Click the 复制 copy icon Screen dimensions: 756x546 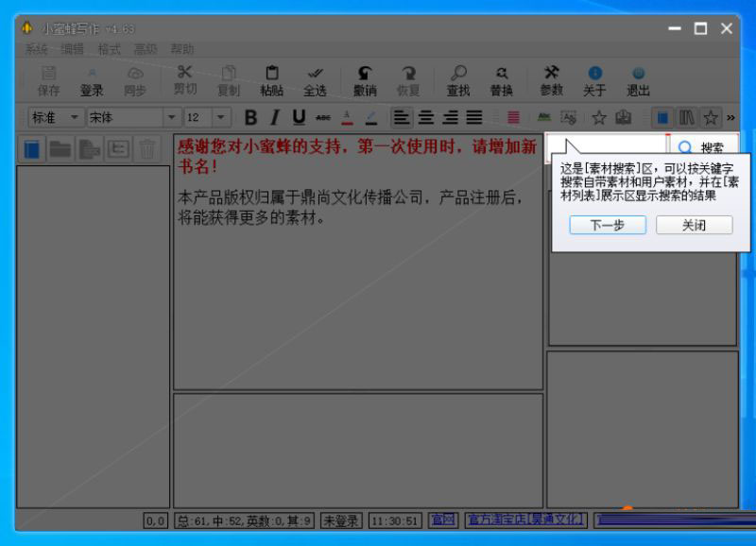pyautogui.click(x=229, y=81)
